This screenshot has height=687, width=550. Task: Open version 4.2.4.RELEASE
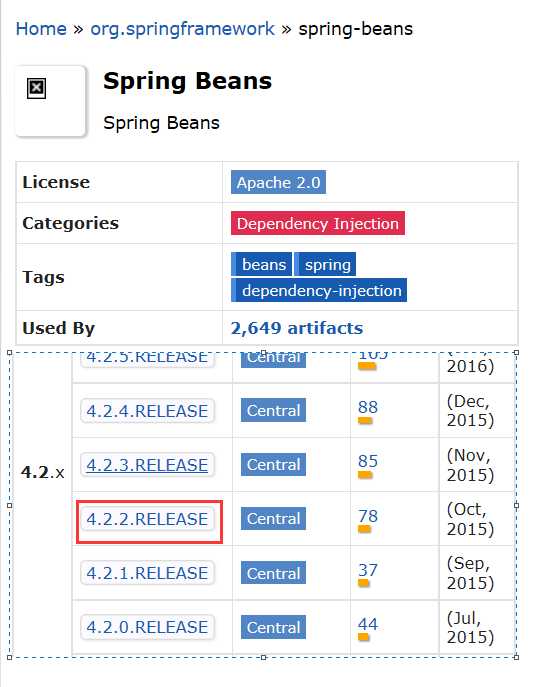coord(147,411)
